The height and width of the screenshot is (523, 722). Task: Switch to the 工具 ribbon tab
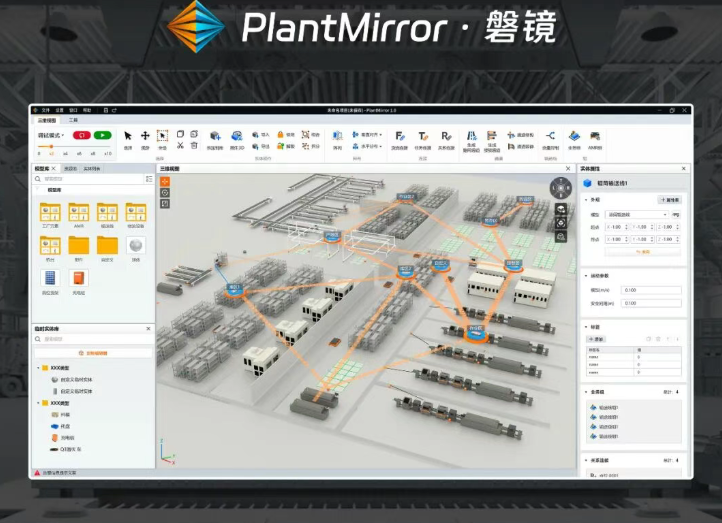73,119
